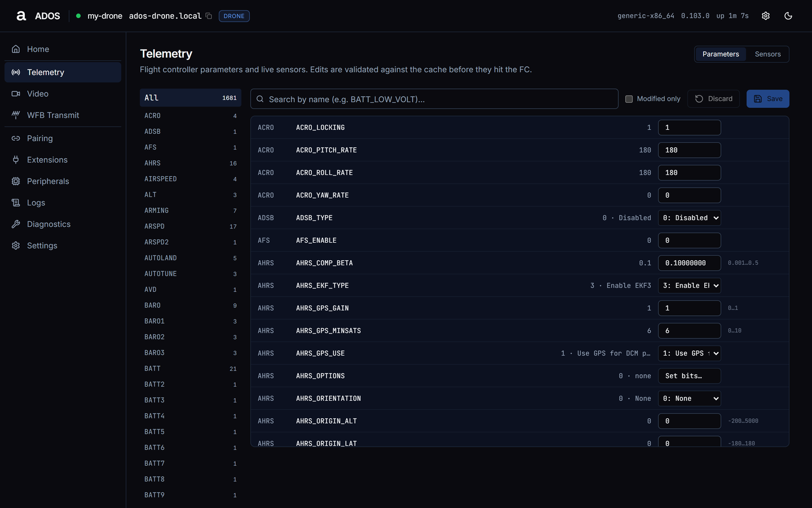Toggle dark mode with the moon icon
812x508 pixels.
(x=788, y=16)
